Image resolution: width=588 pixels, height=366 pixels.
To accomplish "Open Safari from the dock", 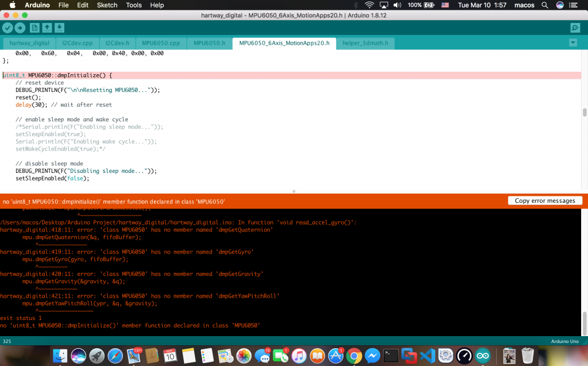I will pos(115,356).
